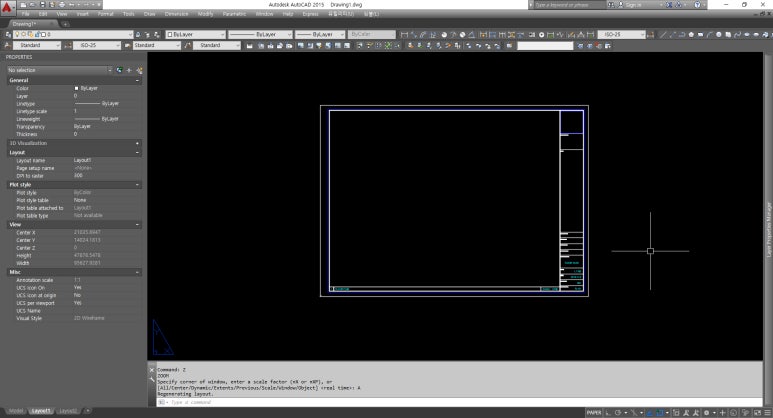The image size is (773, 418).
Task: Click the Text Style icon beside Standard
Action: tap(7, 45)
